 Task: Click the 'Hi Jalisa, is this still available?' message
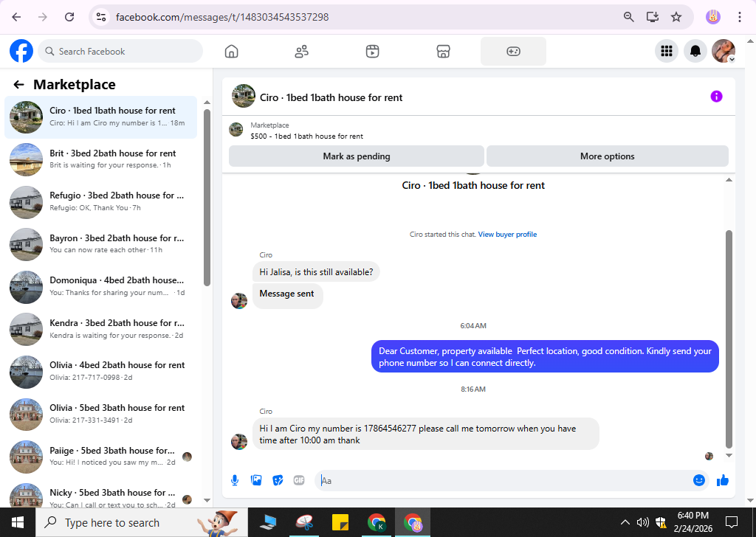click(x=316, y=272)
